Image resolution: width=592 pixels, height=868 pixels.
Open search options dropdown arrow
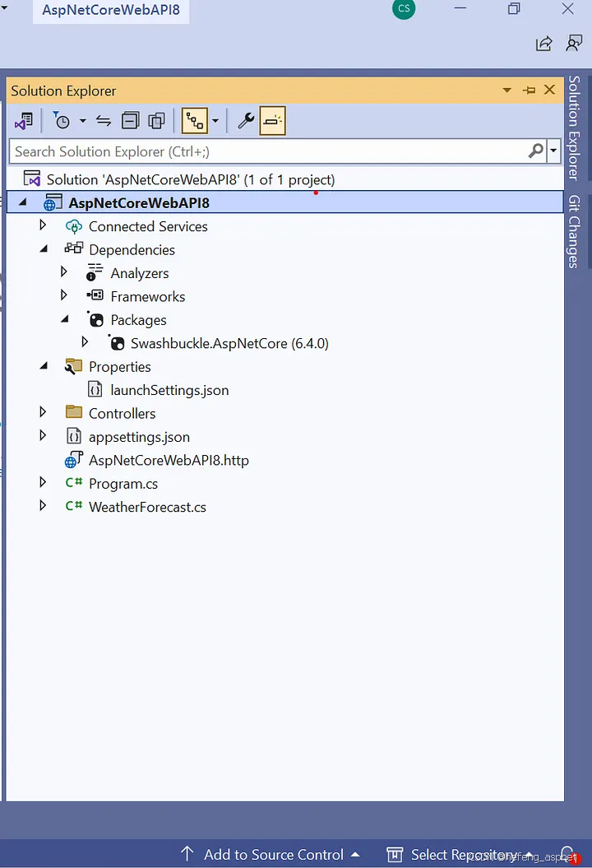coord(553,151)
